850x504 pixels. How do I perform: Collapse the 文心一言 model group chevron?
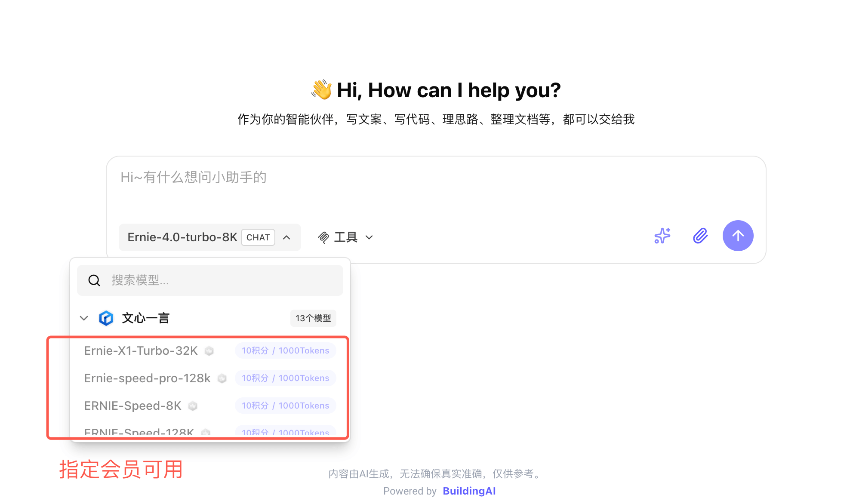tap(84, 318)
